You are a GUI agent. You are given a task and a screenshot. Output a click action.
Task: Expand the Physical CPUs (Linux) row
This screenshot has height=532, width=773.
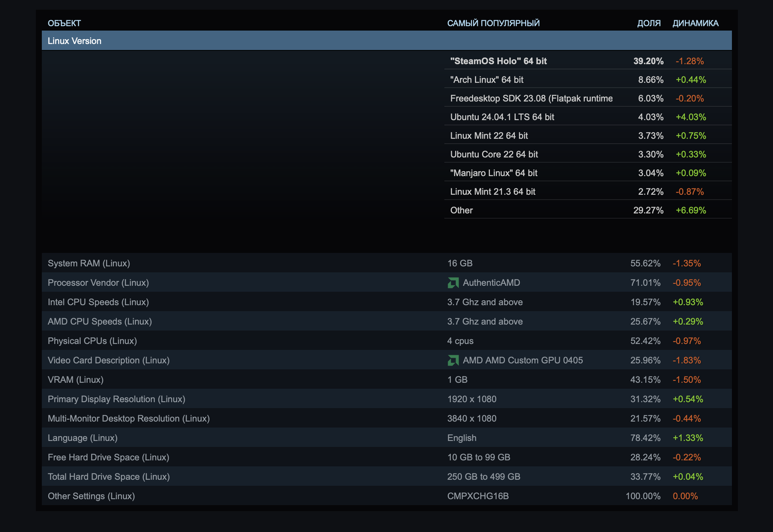386,341
